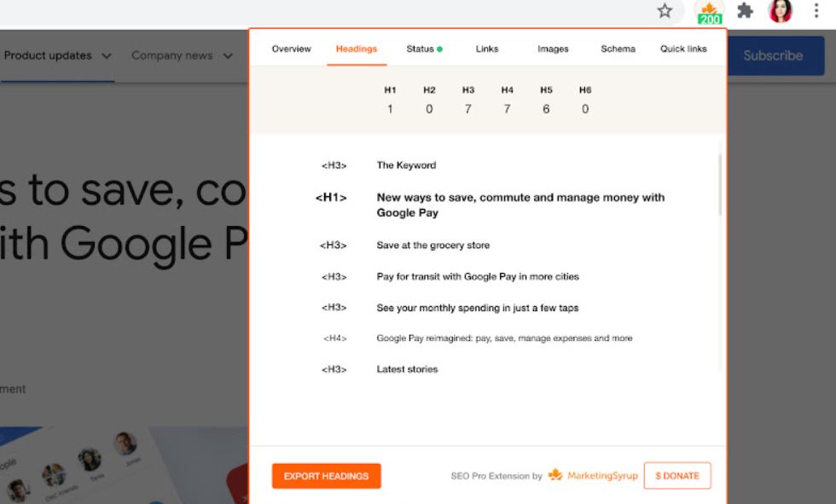
Task: Open the Quick links tab
Action: point(683,49)
